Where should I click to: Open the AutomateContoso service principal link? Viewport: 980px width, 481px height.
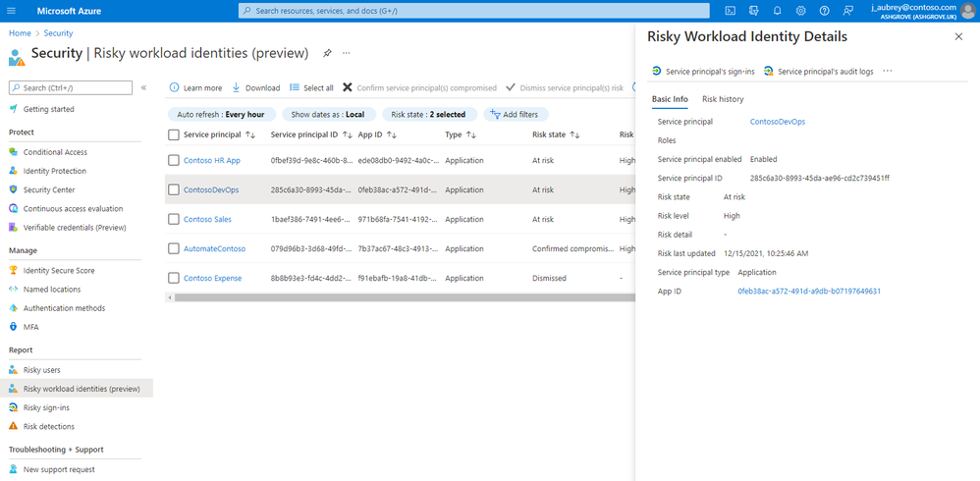click(x=214, y=248)
